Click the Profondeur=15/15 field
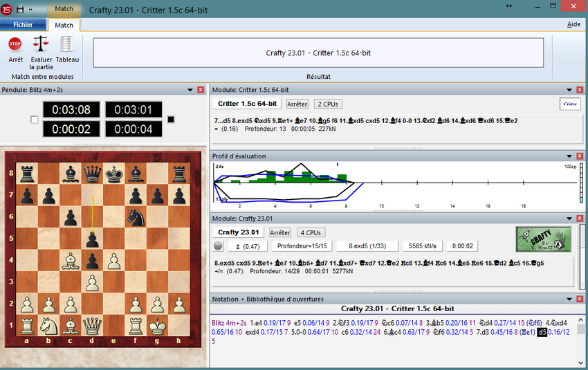588x370 pixels. point(302,246)
